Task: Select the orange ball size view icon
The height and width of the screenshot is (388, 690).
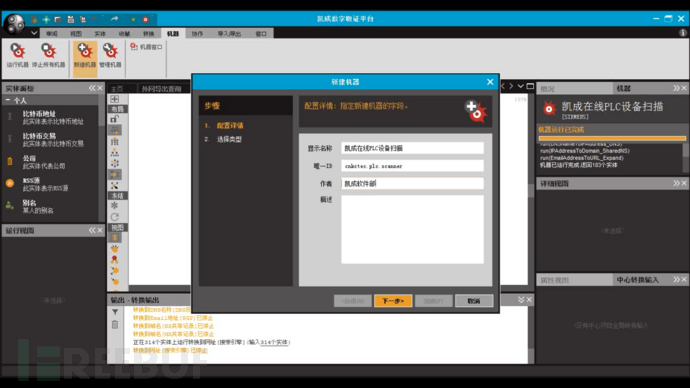Action: [x=114, y=249]
